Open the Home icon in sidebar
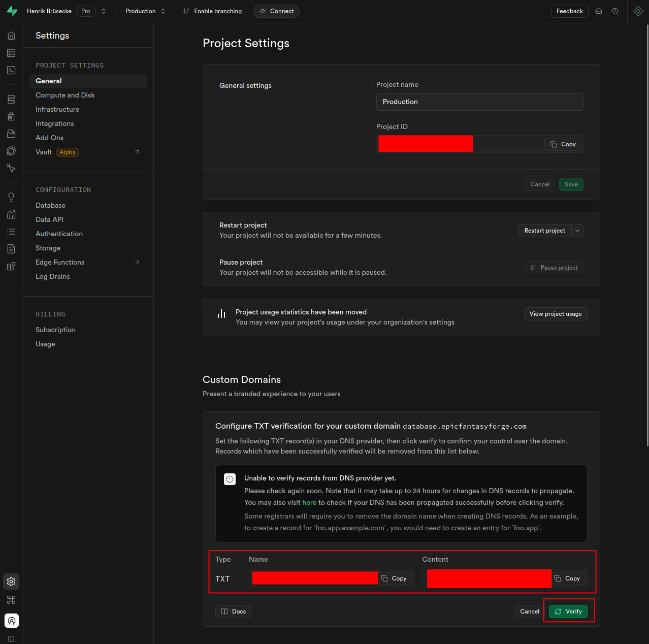Image resolution: width=649 pixels, height=644 pixels. (11, 36)
